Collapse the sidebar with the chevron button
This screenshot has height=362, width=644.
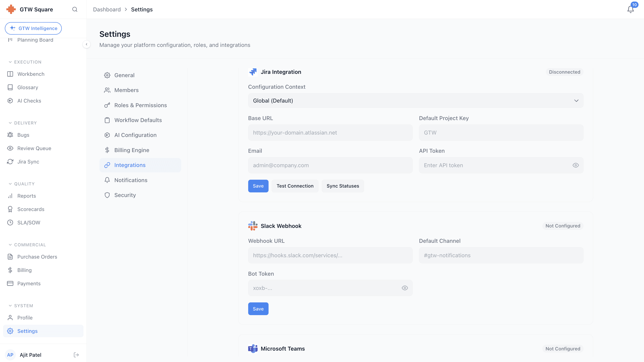click(87, 44)
